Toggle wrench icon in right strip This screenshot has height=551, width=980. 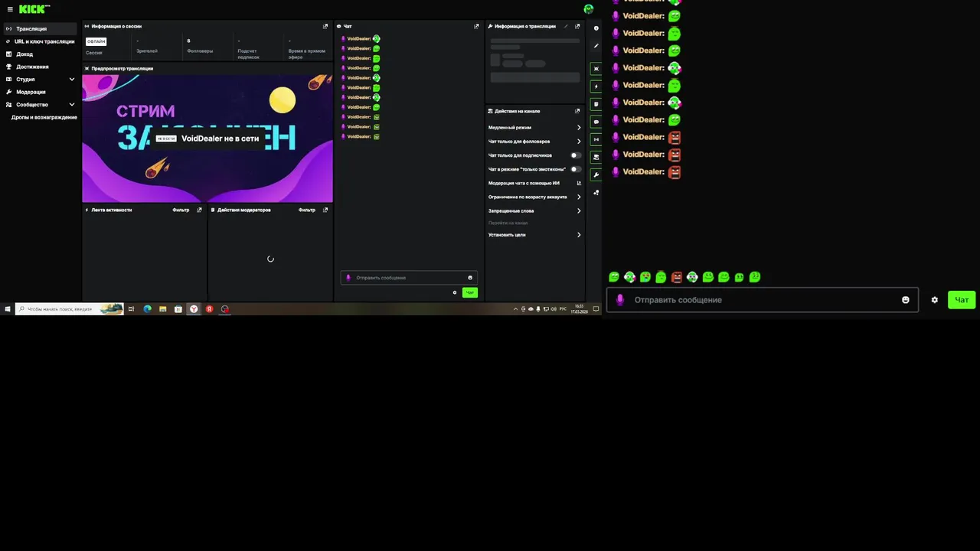[x=596, y=174]
